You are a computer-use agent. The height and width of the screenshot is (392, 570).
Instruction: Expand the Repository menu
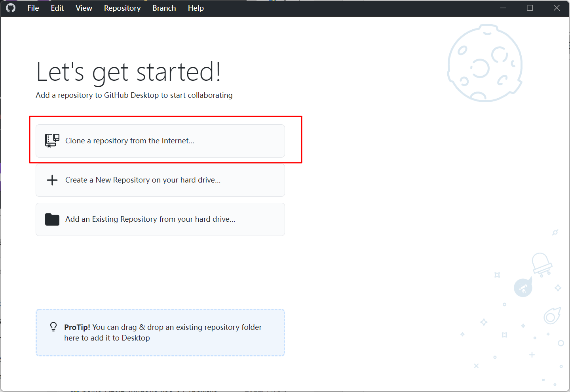pyautogui.click(x=122, y=8)
